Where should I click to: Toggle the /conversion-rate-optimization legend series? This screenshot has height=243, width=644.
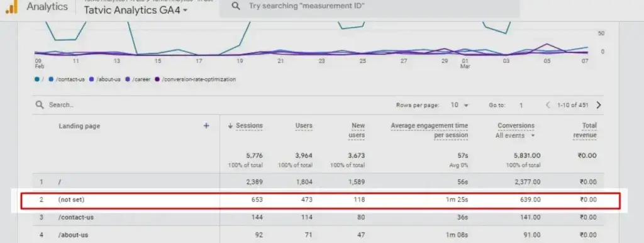pyautogui.click(x=196, y=79)
